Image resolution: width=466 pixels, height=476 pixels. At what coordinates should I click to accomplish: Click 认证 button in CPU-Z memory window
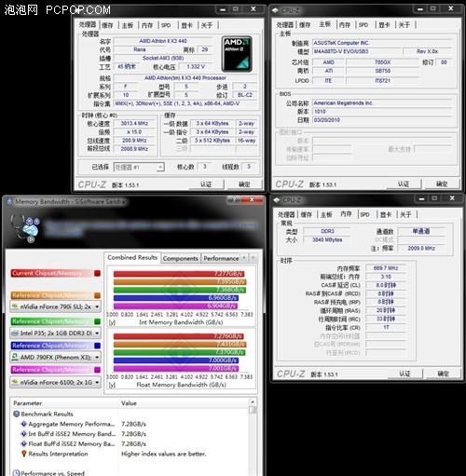point(404,374)
